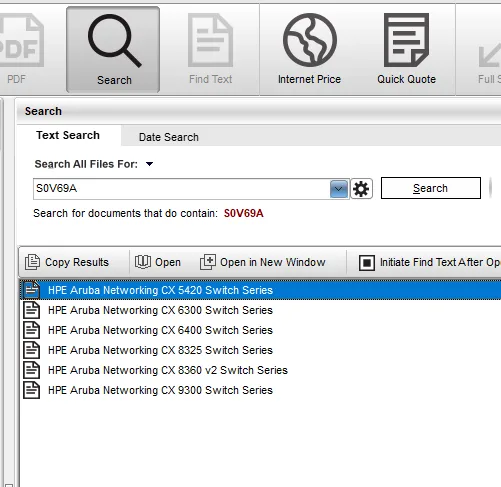Select CX 6400 Switch Series result

pyautogui.click(x=261, y=330)
